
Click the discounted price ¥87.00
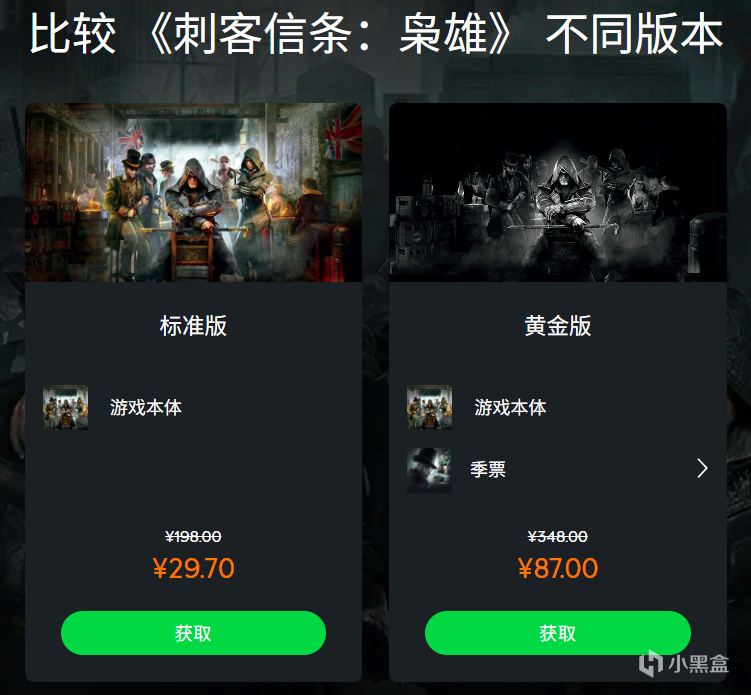pos(558,568)
